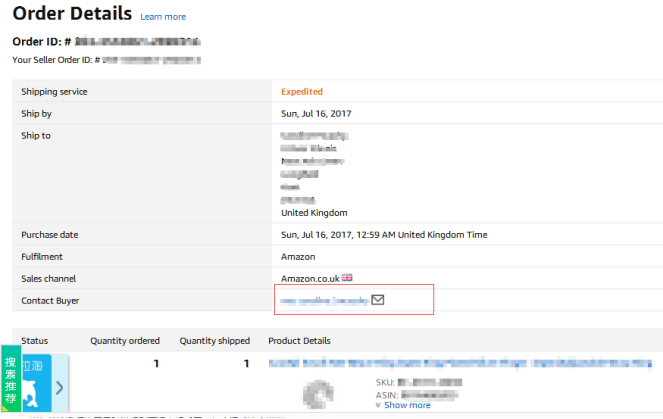The height and width of the screenshot is (419, 663).
Task: Click the Quantity ordered column header
Action: [125, 341]
